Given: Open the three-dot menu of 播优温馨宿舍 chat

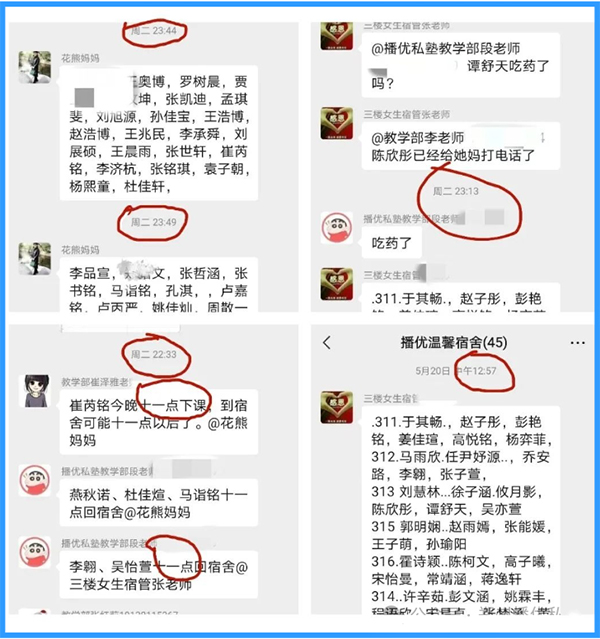Looking at the screenshot, I should click(x=578, y=343).
